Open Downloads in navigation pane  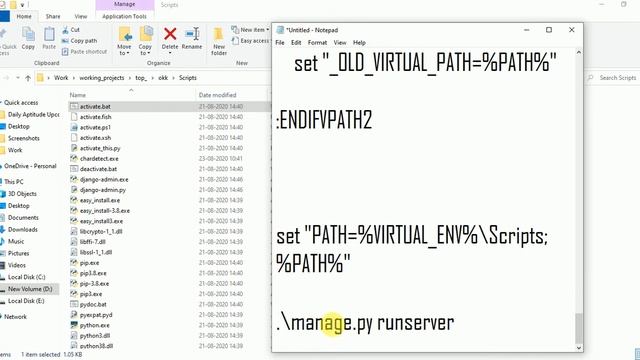(22, 229)
